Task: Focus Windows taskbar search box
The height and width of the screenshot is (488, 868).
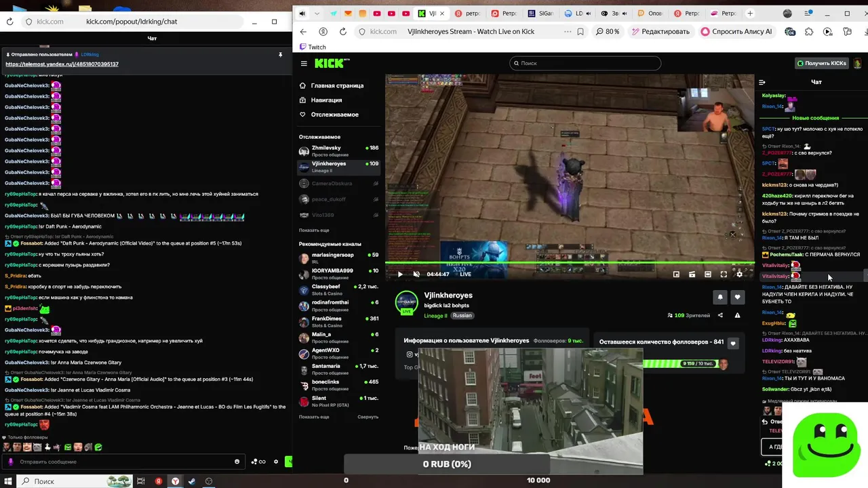Action: tap(73, 481)
